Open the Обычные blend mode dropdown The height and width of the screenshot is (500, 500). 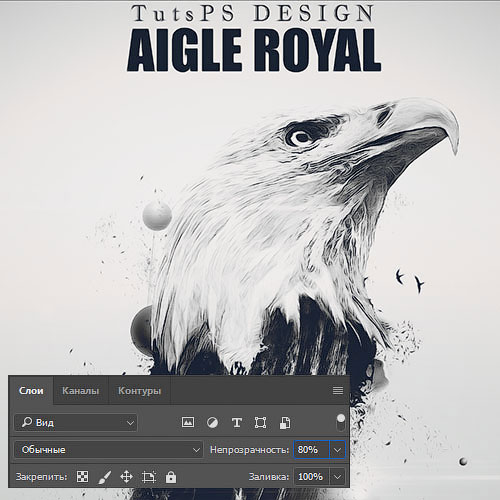pos(108,450)
